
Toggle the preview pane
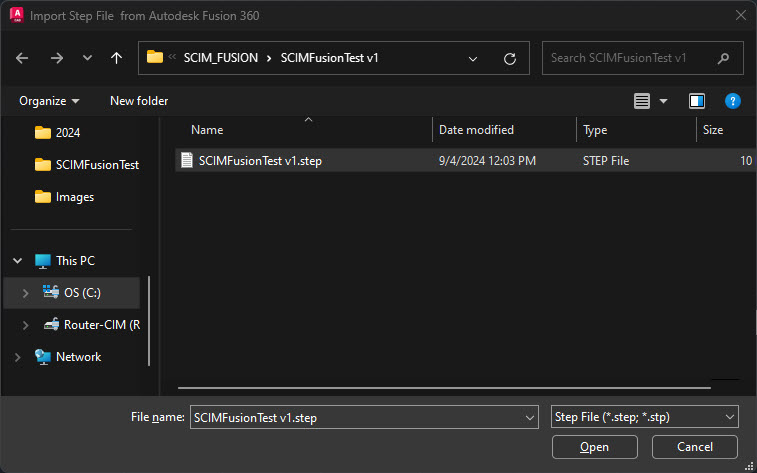697,101
